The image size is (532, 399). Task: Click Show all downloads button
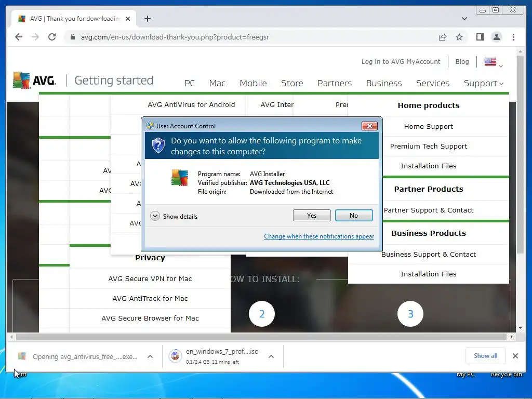pos(486,355)
